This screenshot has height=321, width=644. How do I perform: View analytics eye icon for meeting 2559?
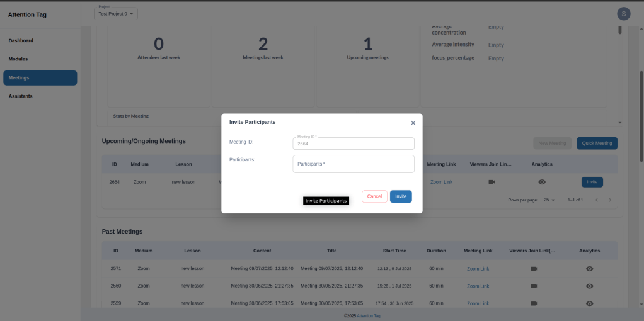(589, 303)
